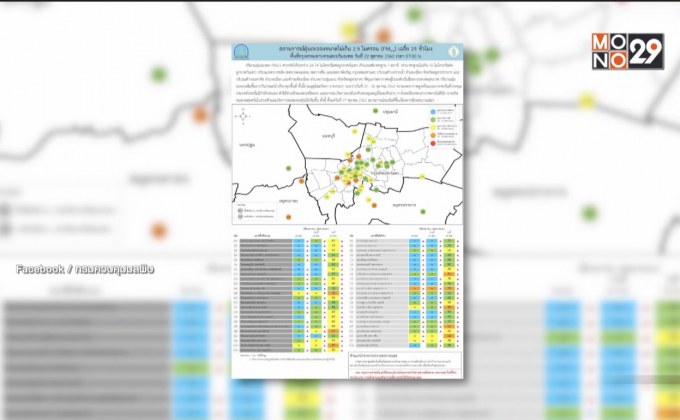
Task: Click the green station dot in สมุทรปราการ
Action: [423, 212]
